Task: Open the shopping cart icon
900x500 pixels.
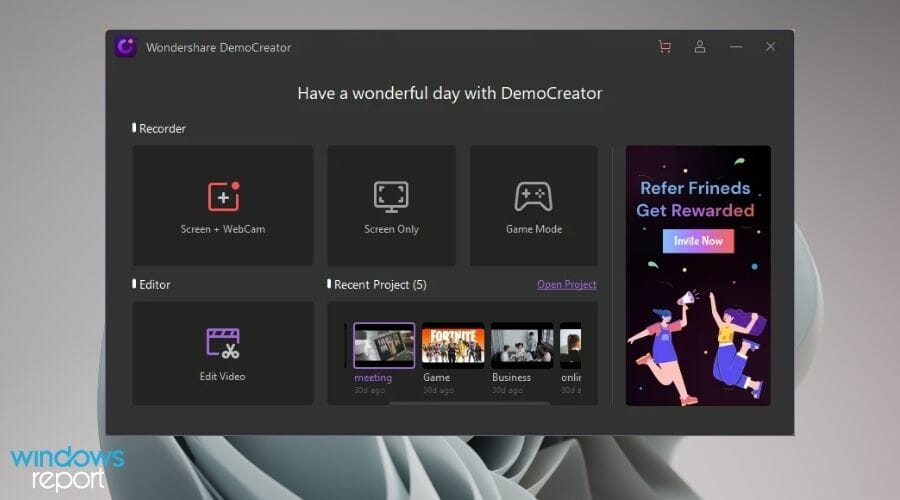Action: click(x=665, y=46)
